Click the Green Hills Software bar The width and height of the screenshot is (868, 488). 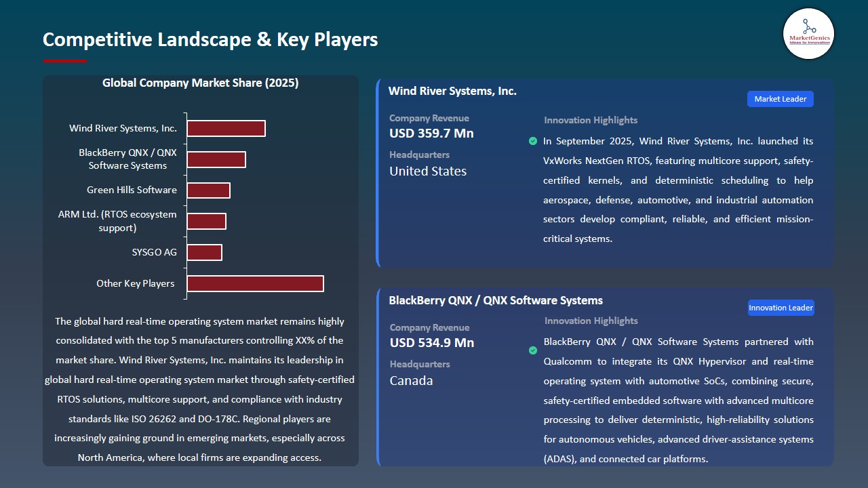point(209,190)
